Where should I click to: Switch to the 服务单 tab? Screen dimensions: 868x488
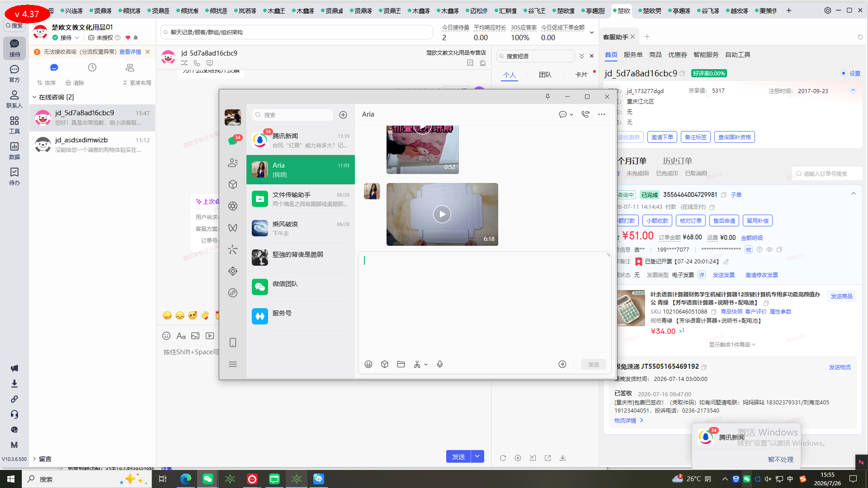633,55
